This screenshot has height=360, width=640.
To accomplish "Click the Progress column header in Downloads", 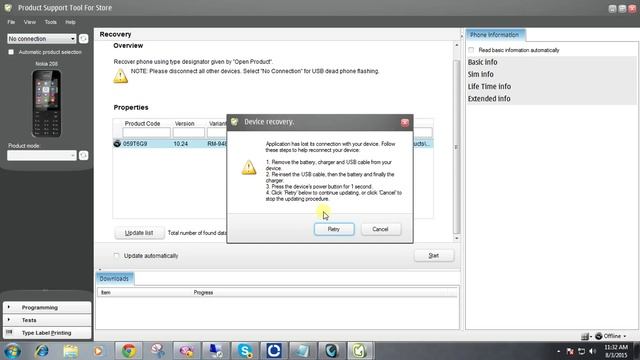I will [203, 293].
